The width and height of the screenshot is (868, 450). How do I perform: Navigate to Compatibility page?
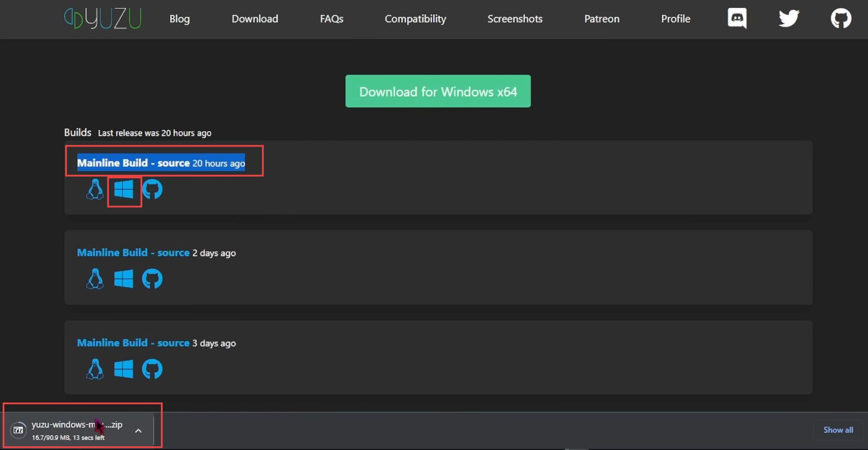[415, 19]
